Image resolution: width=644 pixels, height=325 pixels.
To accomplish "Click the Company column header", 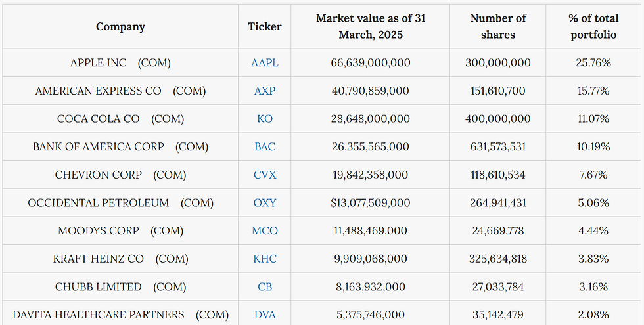I will click(x=120, y=27).
